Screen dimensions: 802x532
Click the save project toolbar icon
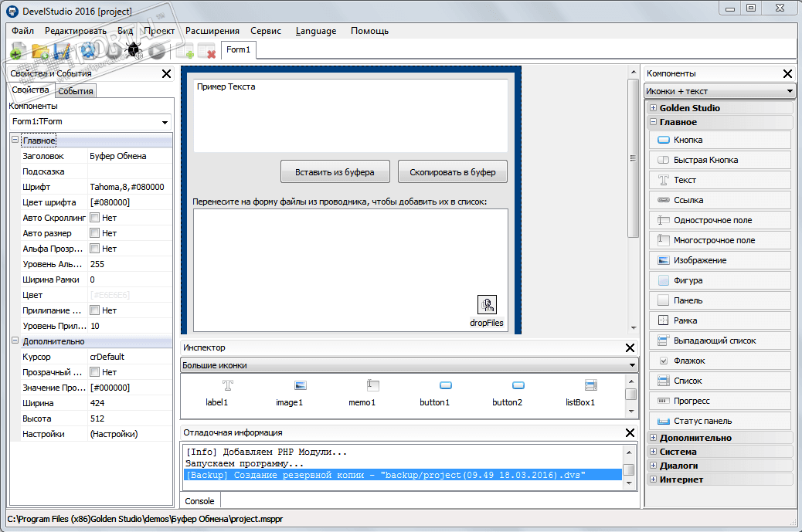pos(63,51)
